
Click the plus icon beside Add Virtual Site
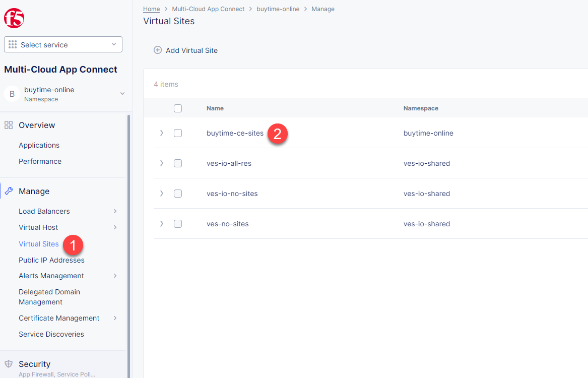tap(158, 50)
